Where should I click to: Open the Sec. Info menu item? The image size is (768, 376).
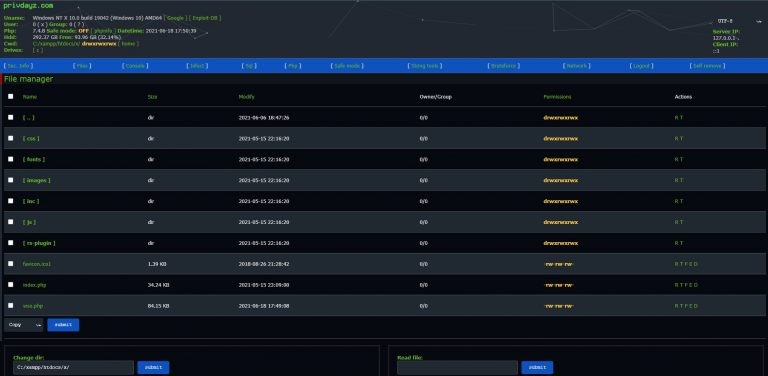[x=19, y=66]
